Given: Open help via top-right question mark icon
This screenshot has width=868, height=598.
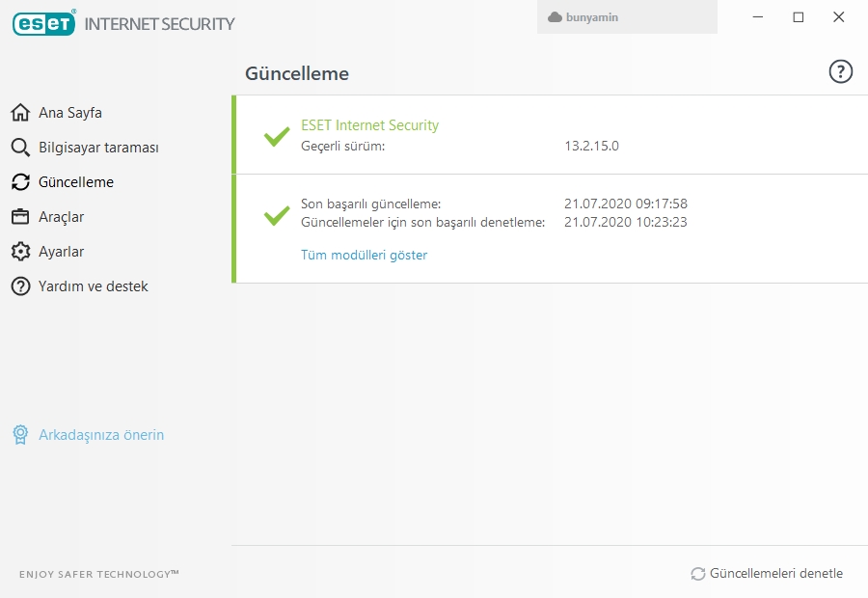Looking at the screenshot, I should 841,71.
